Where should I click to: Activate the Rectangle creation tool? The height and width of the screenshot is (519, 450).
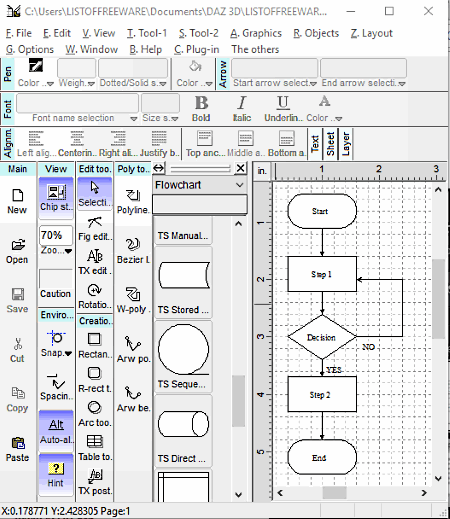click(94, 345)
